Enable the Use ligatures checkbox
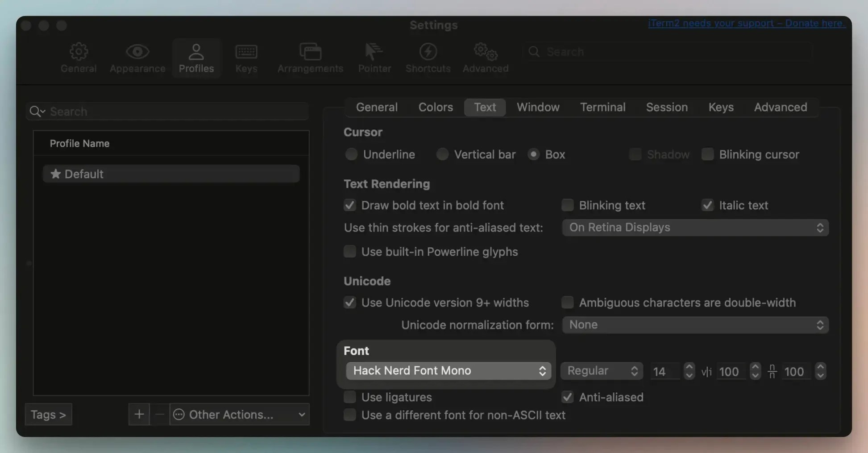The image size is (868, 453). (x=349, y=397)
